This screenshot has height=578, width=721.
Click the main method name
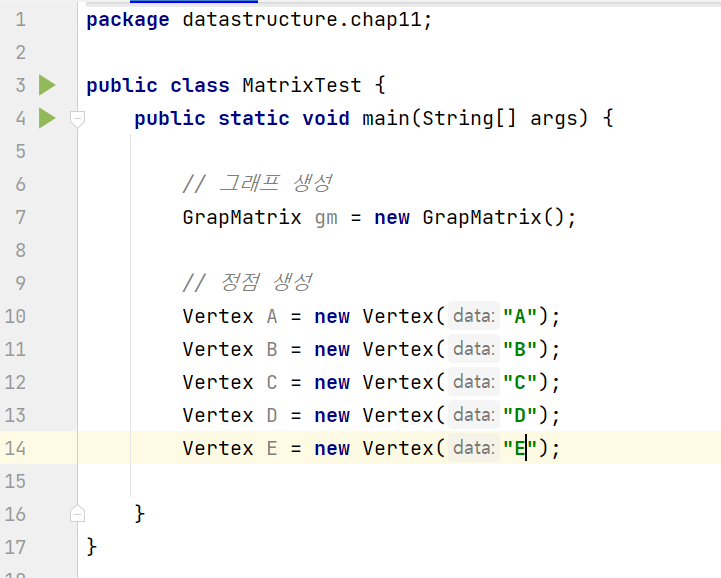coord(386,119)
